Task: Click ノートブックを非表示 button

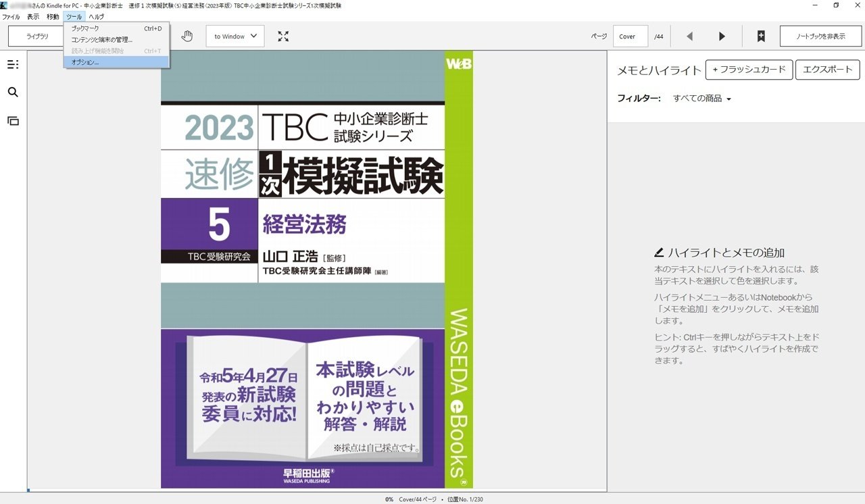Action: (x=820, y=36)
